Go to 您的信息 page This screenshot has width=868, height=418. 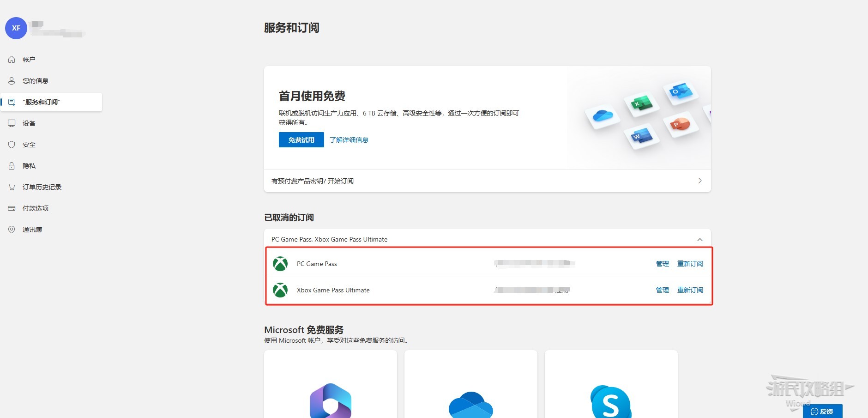[x=51, y=81]
